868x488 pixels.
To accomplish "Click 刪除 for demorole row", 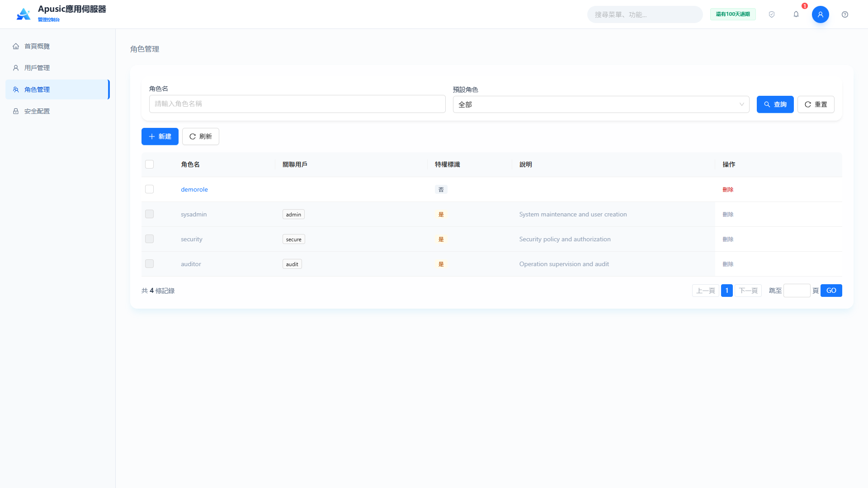I will (728, 189).
